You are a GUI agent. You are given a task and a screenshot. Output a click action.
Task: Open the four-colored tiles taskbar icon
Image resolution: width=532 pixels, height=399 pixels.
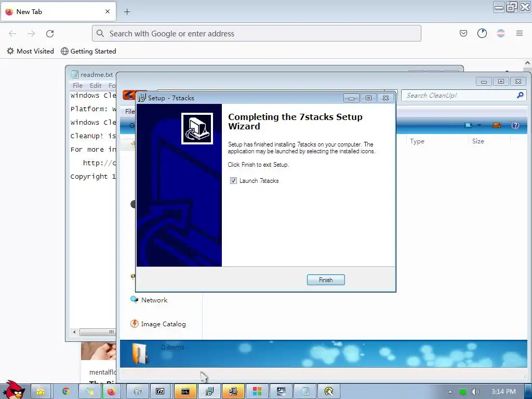tap(257, 392)
